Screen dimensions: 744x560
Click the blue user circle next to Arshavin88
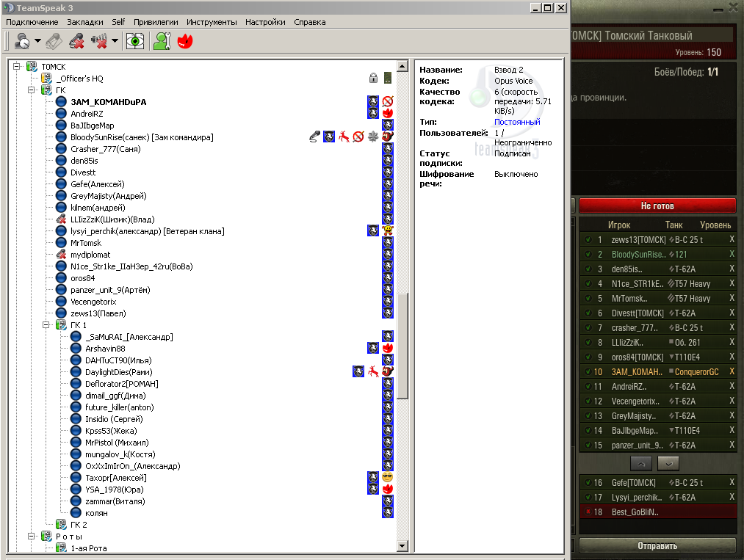coord(76,349)
